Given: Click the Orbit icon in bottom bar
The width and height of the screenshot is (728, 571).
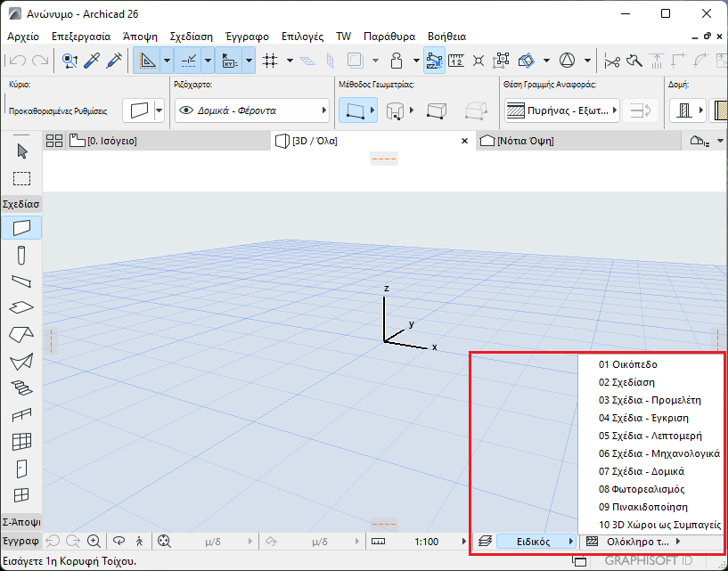Looking at the screenshot, I should tap(117, 541).
